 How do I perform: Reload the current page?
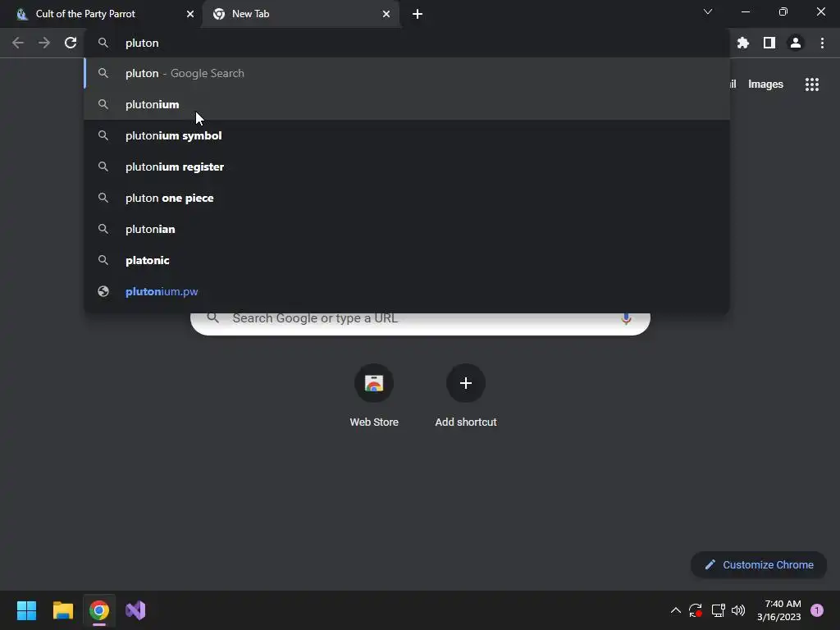tap(71, 43)
